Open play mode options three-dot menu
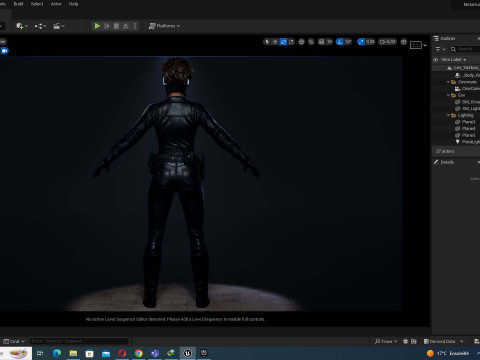This screenshot has height=360, width=480. [135, 26]
